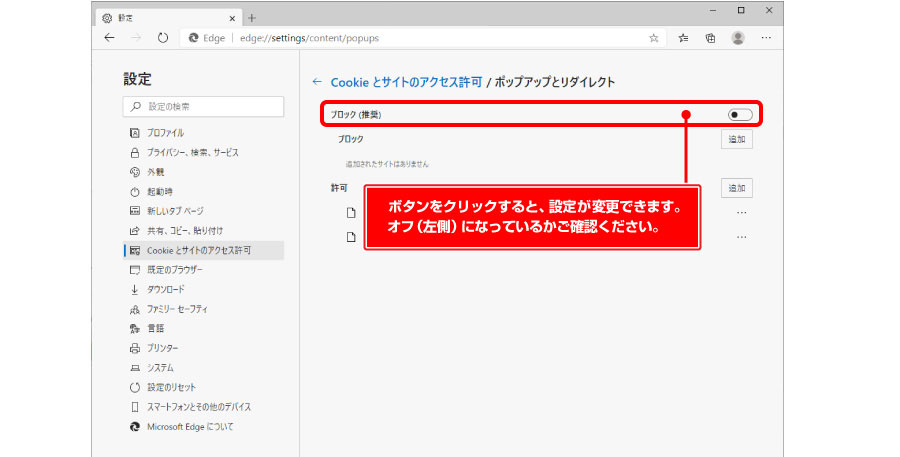Open 新しいタブ ページ settings section
The height and width of the screenshot is (457, 900).
pyautogui.click(x=203, y=211)
